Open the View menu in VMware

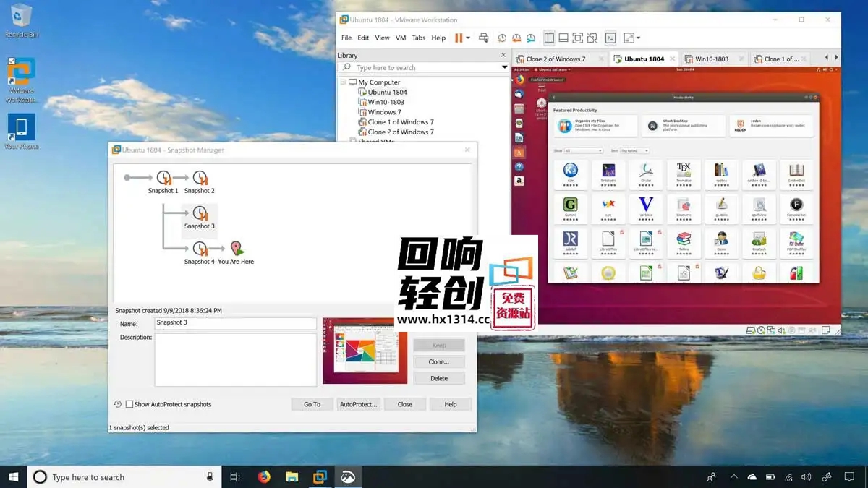click(382, 38)
